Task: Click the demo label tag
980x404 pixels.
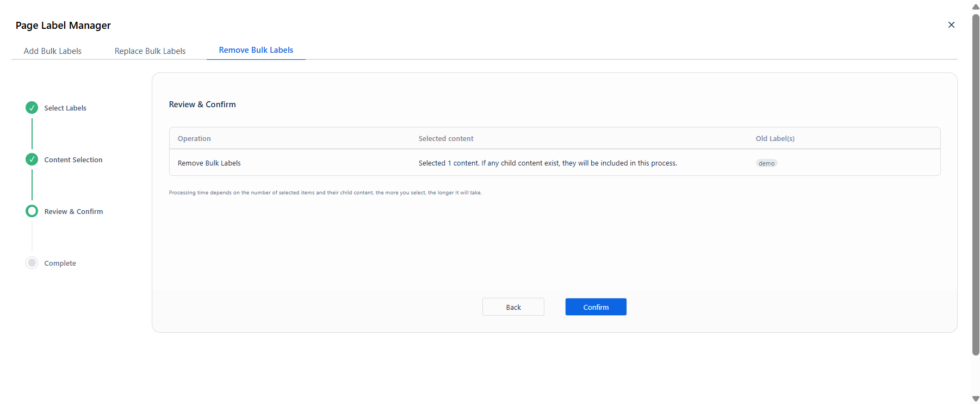Action: (767, 163)
